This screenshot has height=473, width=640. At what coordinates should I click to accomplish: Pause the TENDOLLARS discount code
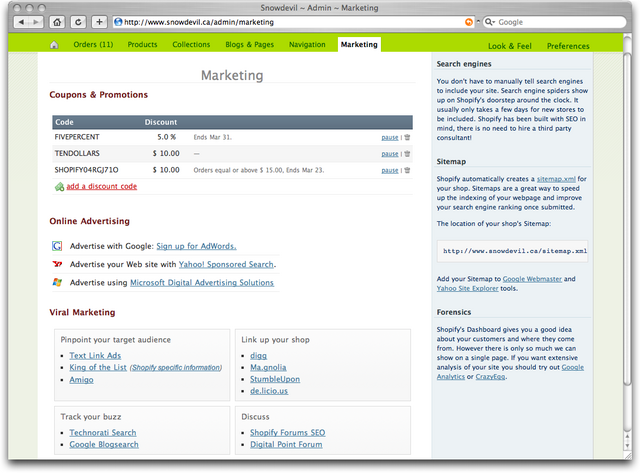[x=390, y=154]
